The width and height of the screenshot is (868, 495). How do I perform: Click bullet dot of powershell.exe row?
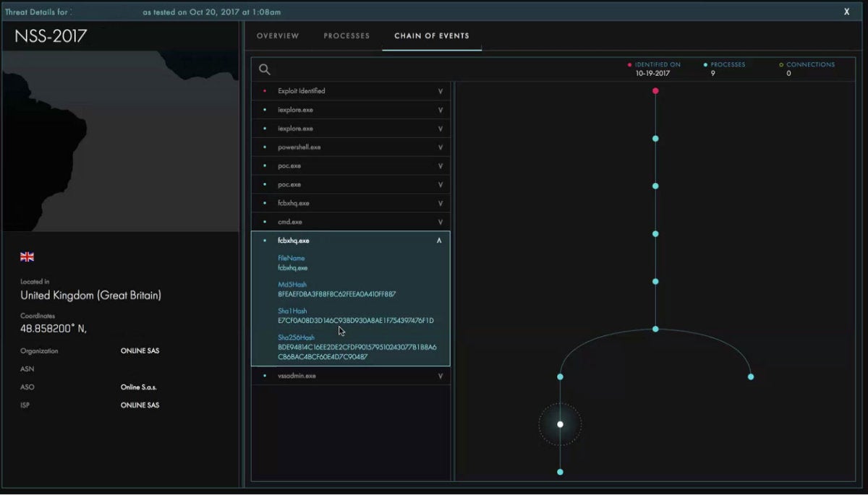pyautogui.click(x=265, y=147)
